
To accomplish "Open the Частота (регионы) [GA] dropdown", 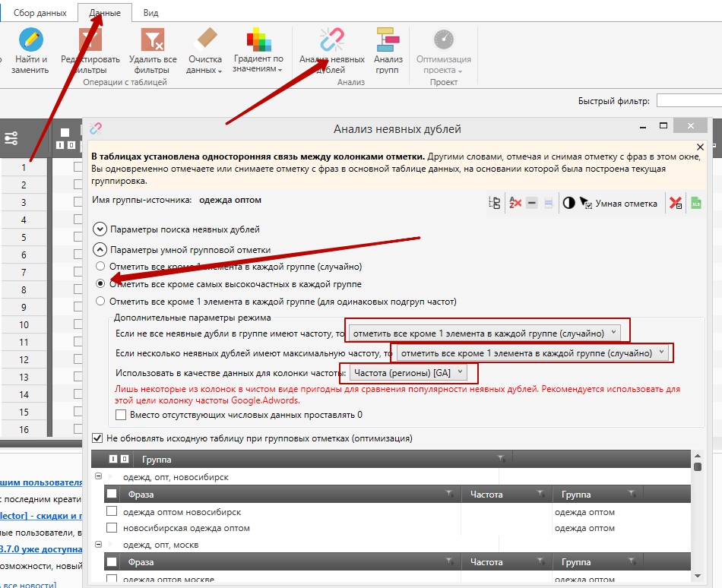I will coord(408,373).
